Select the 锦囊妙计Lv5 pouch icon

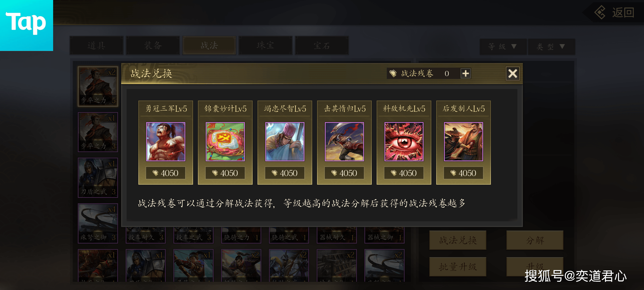(x=225, y=141)
